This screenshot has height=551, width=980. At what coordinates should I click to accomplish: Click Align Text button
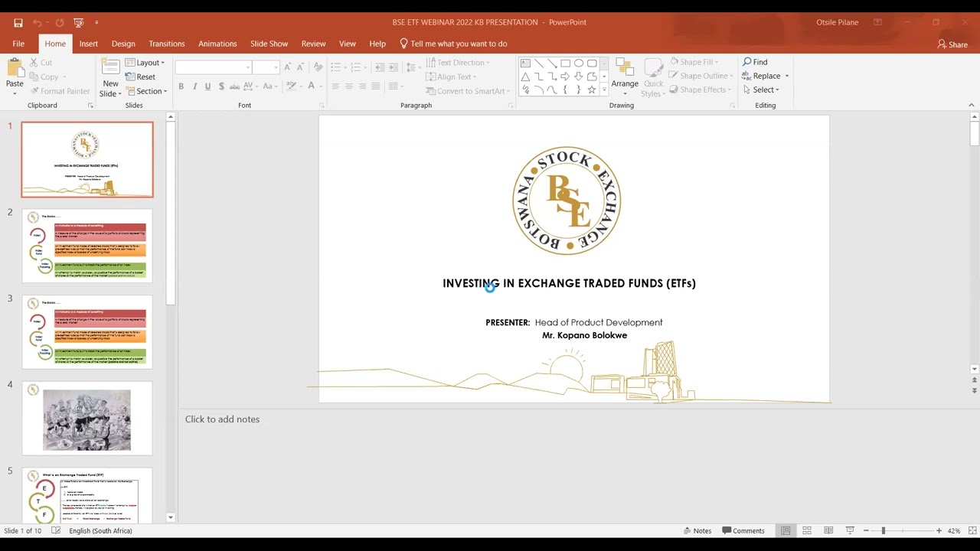(452, 77)
